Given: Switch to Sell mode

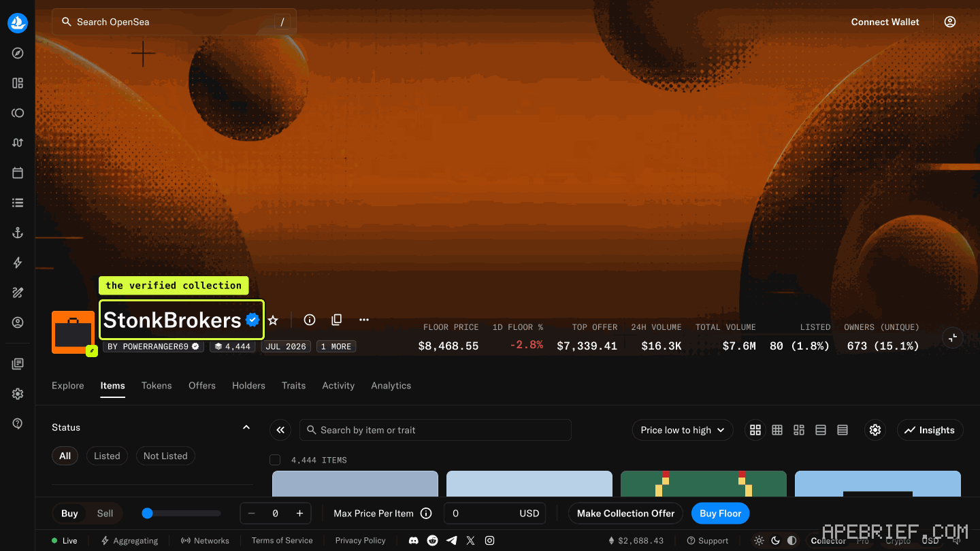Looking at the screenshot, I should point(105,514).
